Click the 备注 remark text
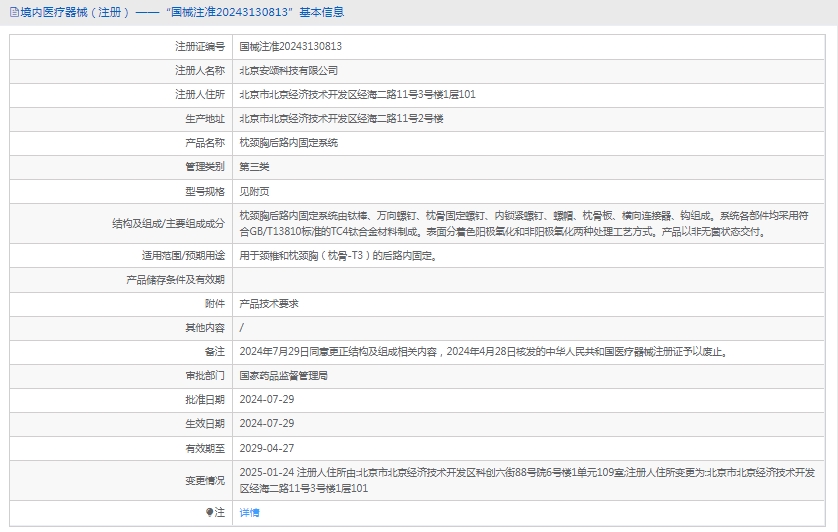The width and height of the screenshot is (838, 532). 482,352
